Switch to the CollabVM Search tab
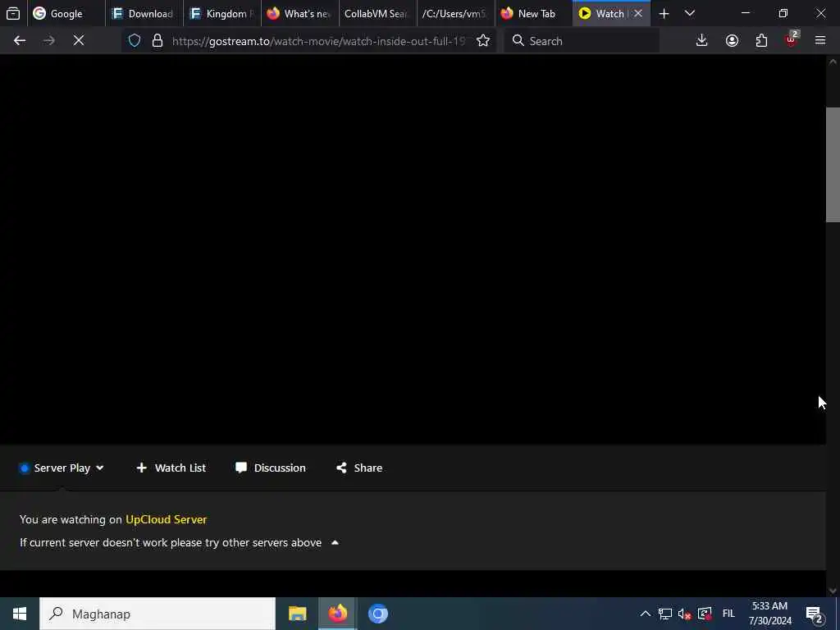The height and width of the screenshot is (630, 840). 377,13
